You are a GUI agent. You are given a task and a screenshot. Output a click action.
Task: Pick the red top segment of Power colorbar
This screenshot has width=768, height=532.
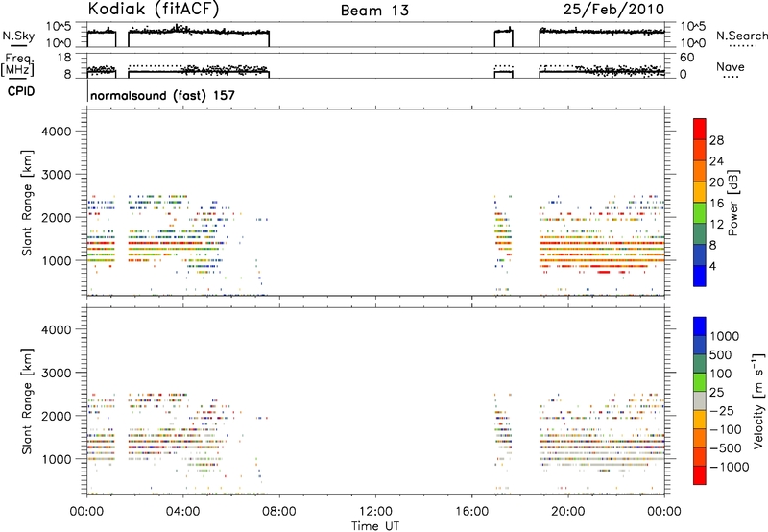[700, 130]
